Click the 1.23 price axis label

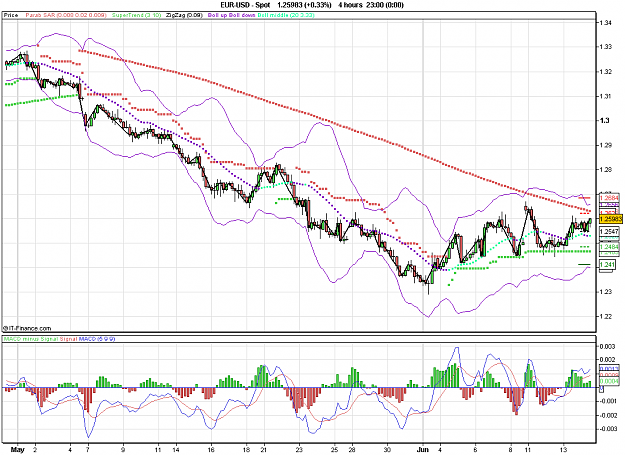click(x=605, y=292)
